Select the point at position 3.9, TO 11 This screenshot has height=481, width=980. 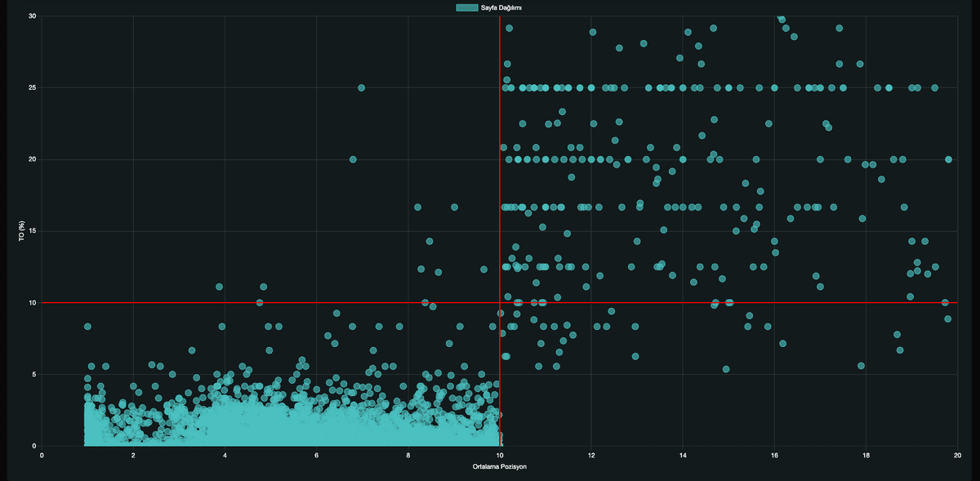219,287
